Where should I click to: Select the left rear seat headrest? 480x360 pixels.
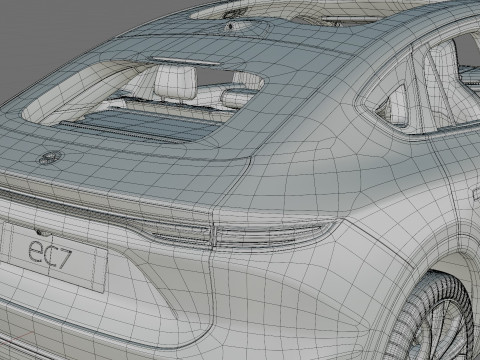coord(176,82)
